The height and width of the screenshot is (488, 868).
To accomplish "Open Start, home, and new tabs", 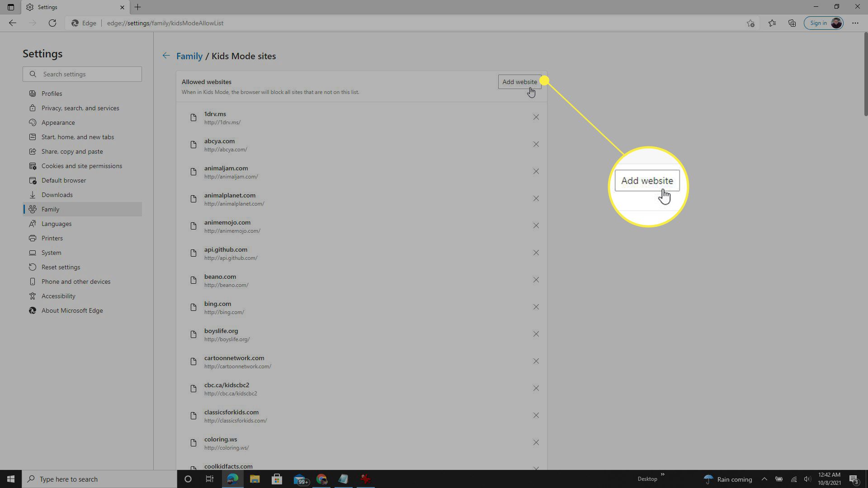I will tap(82, 137).
